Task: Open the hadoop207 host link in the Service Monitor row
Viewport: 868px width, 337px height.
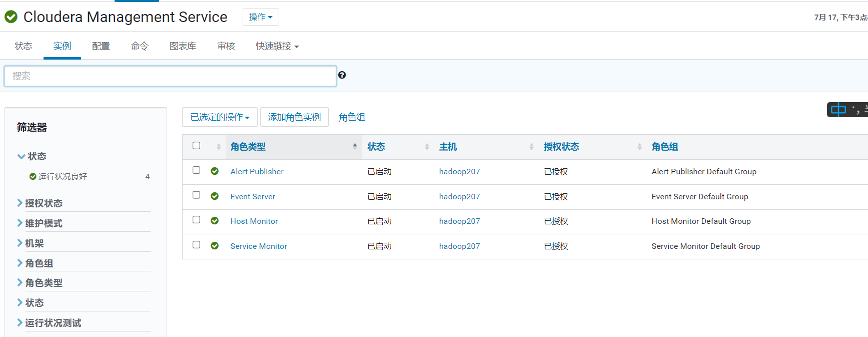Action: (459, 246)
